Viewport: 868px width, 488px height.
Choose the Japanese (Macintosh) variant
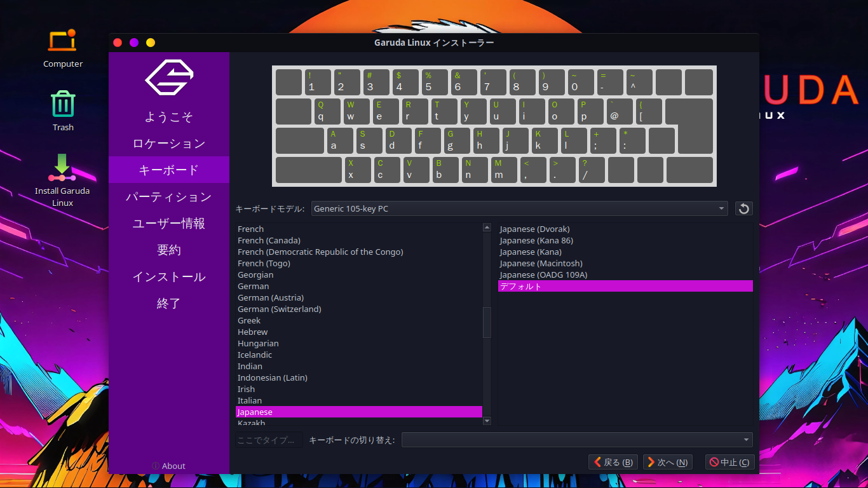625,263
